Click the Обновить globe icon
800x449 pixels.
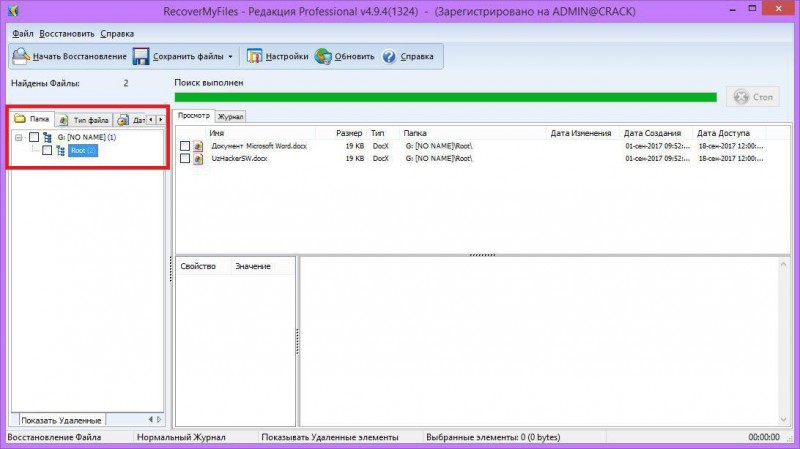click(322, 56)
